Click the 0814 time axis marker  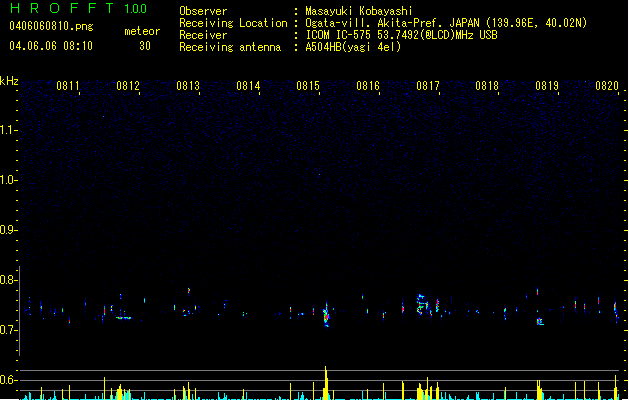click(x=248, y=86)
